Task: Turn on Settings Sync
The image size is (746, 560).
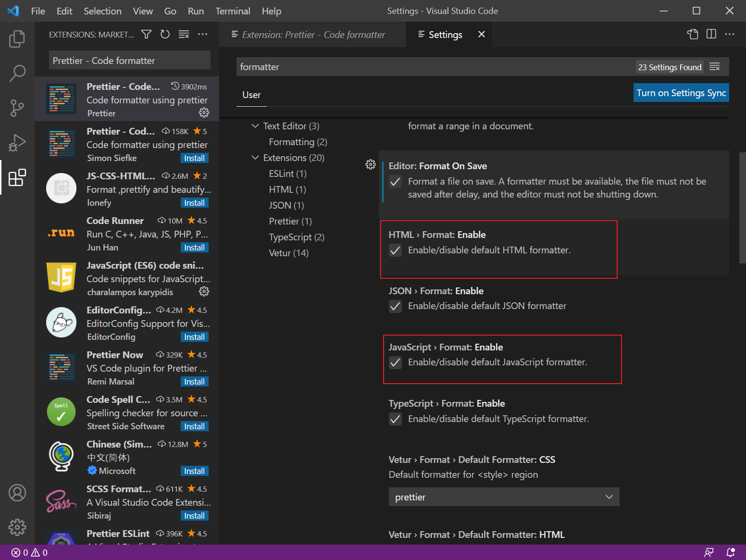Action: coord(681,93)
